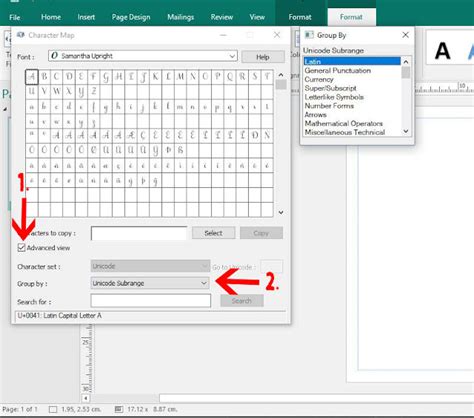Open the Font dropdown showing Samantha Upright
Screen dimensions: 474x418
tap(143, 56)
